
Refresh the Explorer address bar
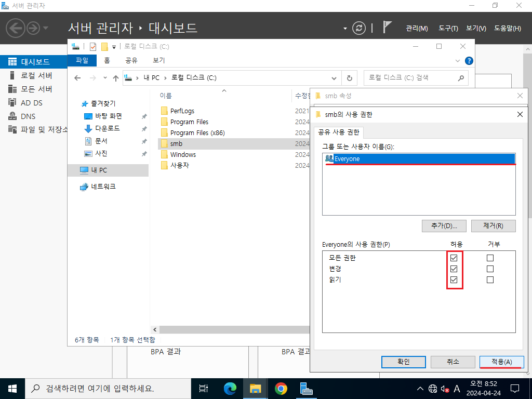point(350,78)
